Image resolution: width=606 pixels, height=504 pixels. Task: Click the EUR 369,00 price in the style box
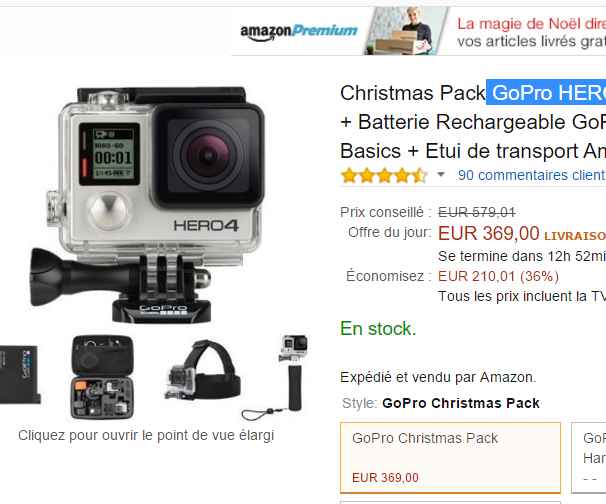385,478
